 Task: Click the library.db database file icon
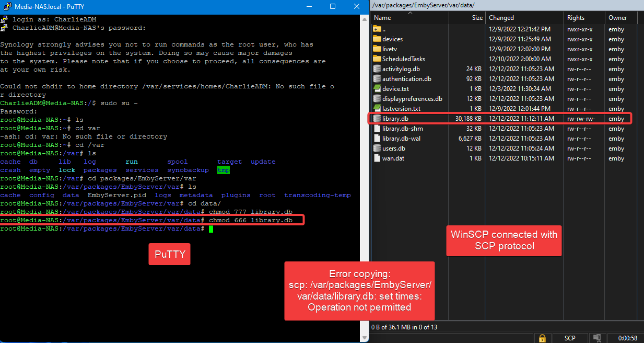point(377,119)
